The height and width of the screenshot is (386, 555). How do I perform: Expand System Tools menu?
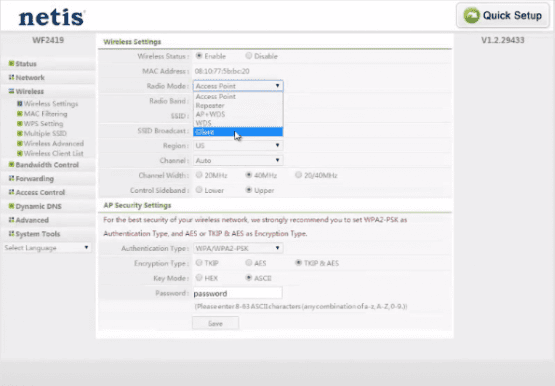(38, 234)
